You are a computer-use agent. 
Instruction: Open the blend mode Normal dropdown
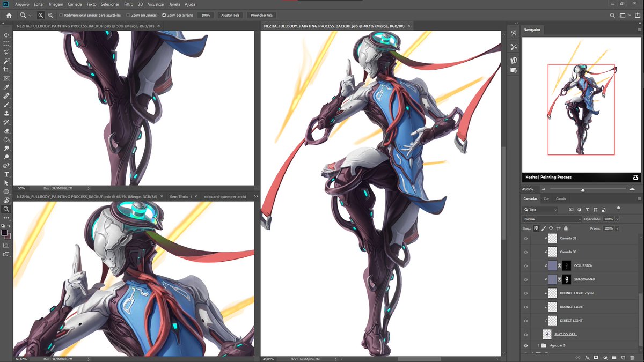click(x=553, y=219)
